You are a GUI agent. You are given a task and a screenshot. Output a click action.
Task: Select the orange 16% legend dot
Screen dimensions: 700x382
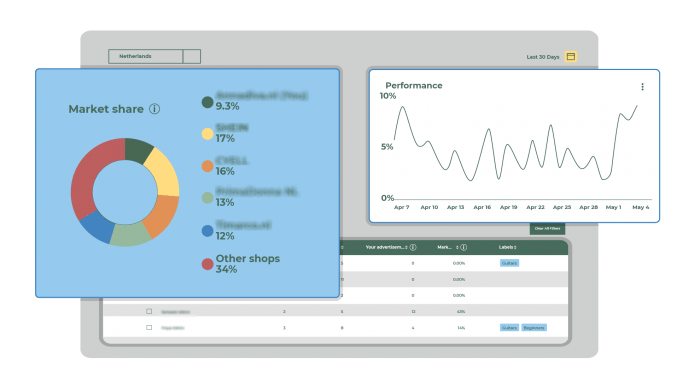pyautogui.click(x=207, y=166)
